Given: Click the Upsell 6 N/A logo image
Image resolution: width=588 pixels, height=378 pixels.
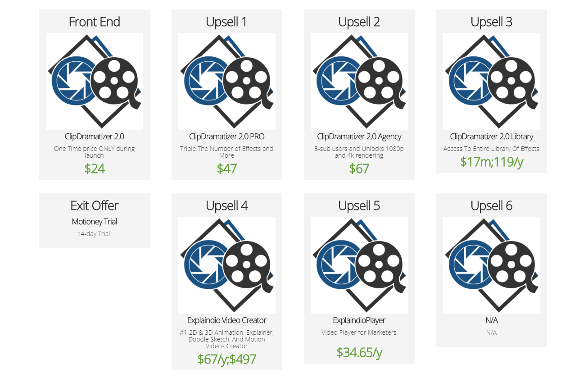Looking at the screenshot, I should coord(492,265).
